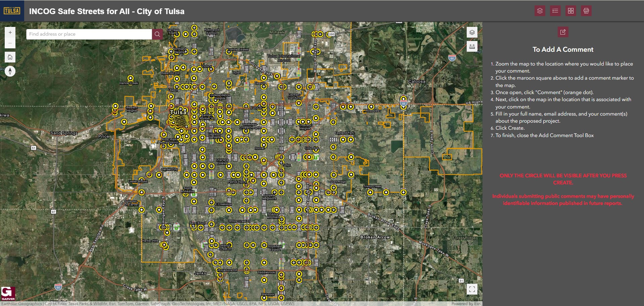Click the marker near Trinity Creek label
Image resolution: width=644 pixels, height=306 pixels.
370,192
